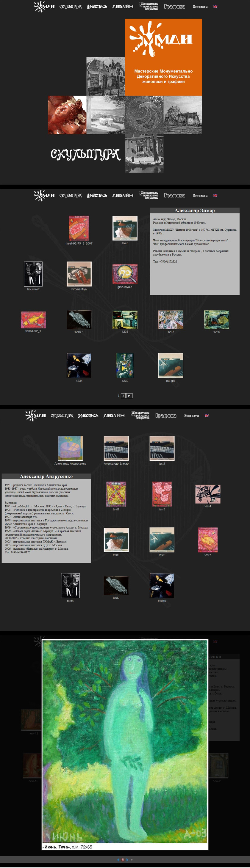This screenshot has height=868, width=250.
Task: Open Графика in the topmost navigation bar
Action: pyautogui.click(x=174, y=7)
